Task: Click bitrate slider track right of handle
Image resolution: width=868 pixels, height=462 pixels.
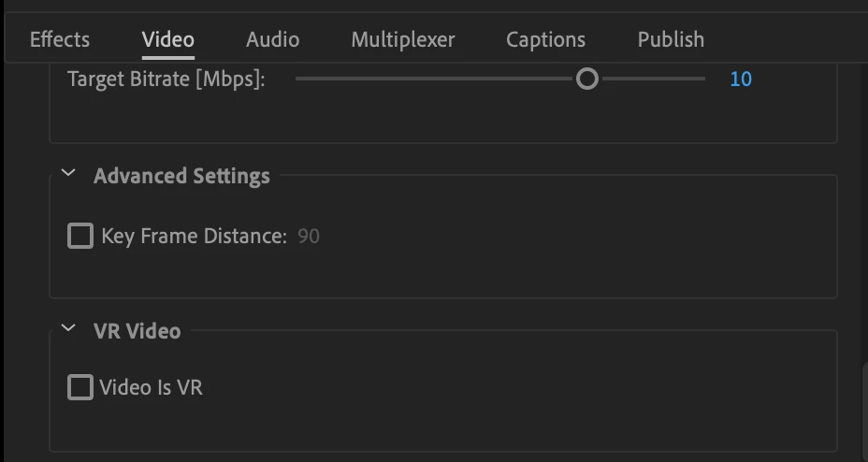Action: 653,79
